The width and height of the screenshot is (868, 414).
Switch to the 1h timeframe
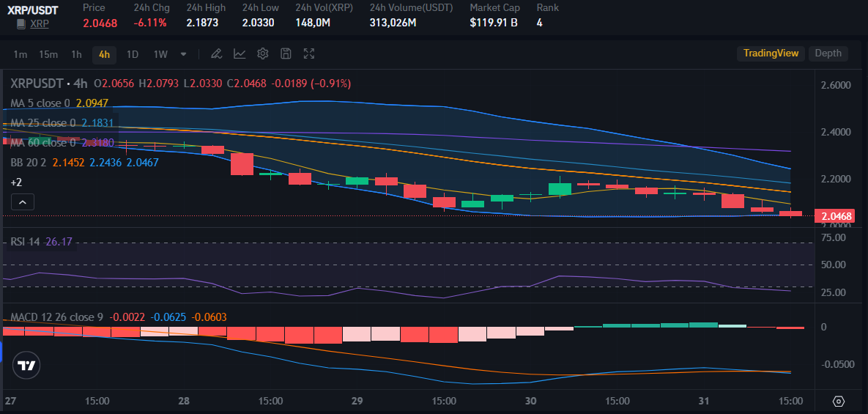[x=76, y=53]
